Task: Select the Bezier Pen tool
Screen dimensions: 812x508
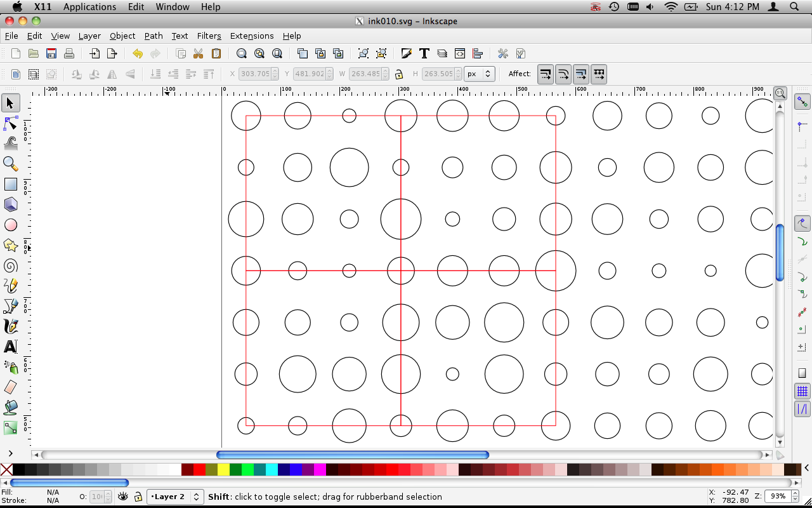Action: 11,306
